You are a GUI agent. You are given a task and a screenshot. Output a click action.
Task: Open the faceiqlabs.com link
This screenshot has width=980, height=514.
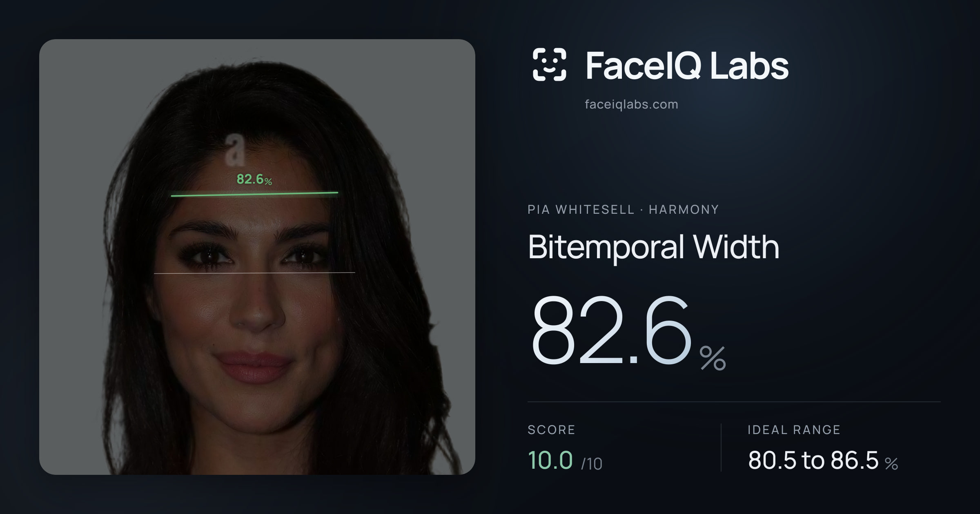[x=631, y=104]
